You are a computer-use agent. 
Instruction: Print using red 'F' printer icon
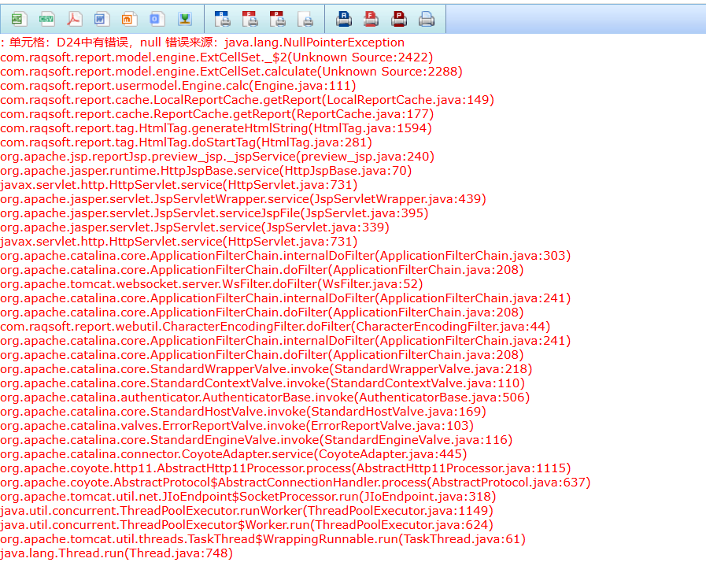click(x=371, y=19)
